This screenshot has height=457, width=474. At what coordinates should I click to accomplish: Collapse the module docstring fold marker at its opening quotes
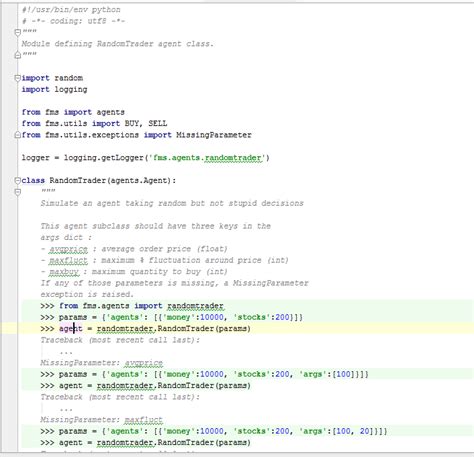pyautogui.click(x=18, y=32)
